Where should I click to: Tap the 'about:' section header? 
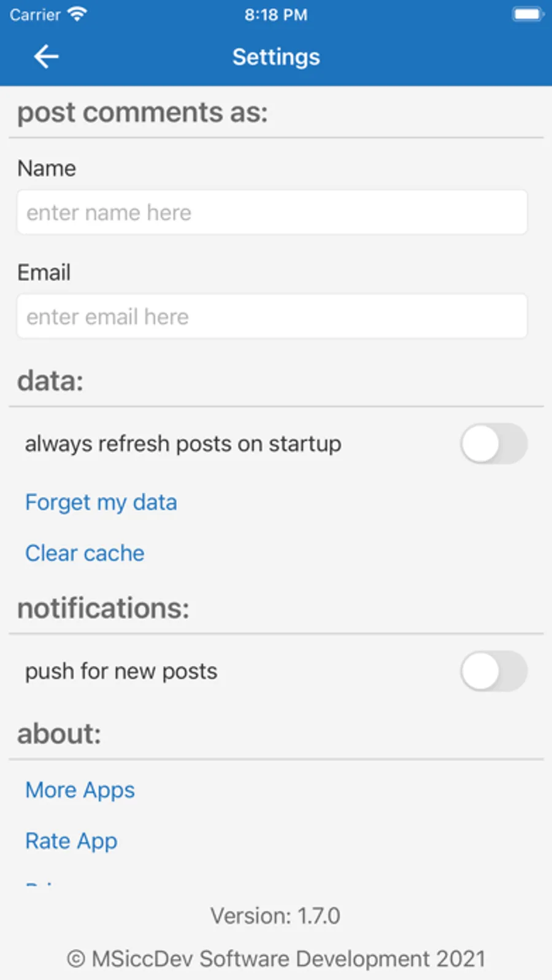point(59,734)
